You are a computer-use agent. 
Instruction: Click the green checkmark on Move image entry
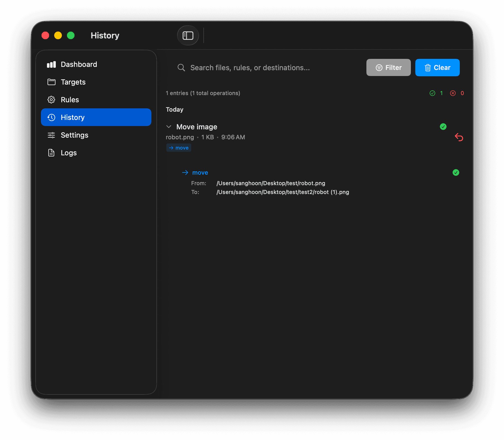tap(443, 127)
